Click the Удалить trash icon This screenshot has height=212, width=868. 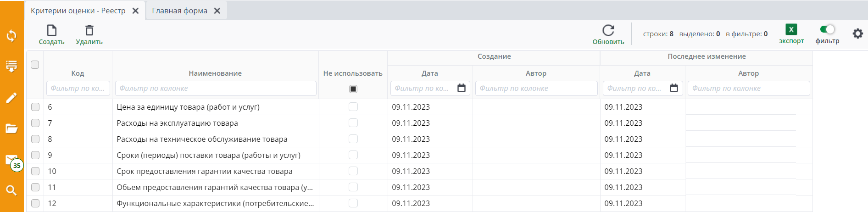(x=89, y=31)
